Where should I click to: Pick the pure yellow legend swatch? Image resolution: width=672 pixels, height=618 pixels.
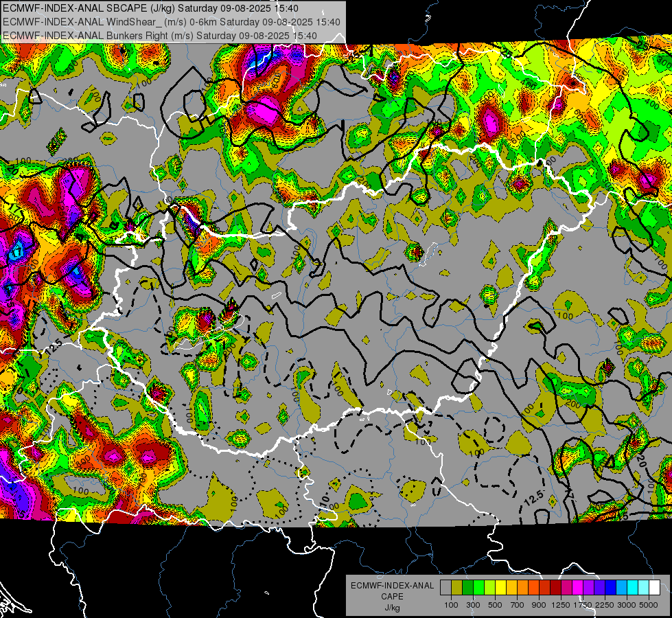[x=500, y=587]
